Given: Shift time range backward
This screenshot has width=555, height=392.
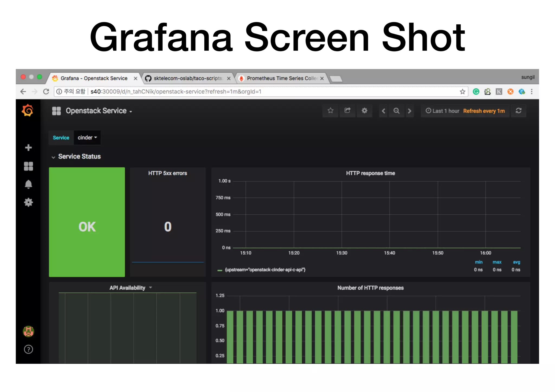Looking at the screenshot, I should coord(383,111).
